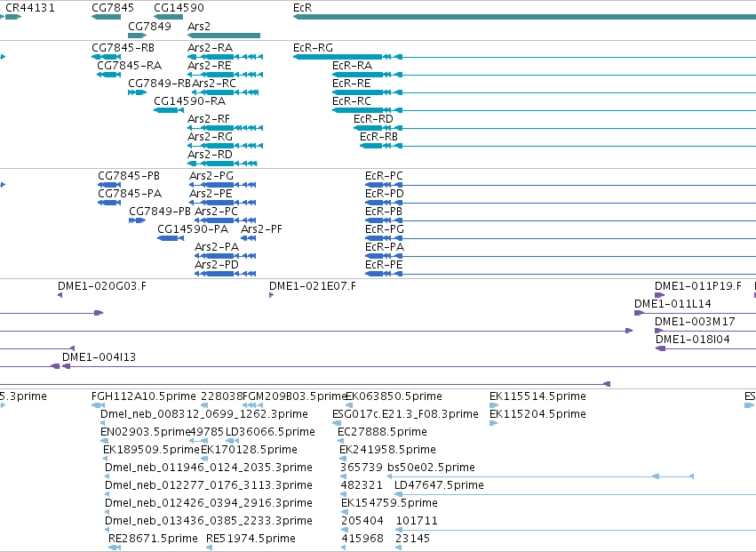756x552 pixels.
Task: Click the EK241958.5prime label
Action: click(387, 450)
